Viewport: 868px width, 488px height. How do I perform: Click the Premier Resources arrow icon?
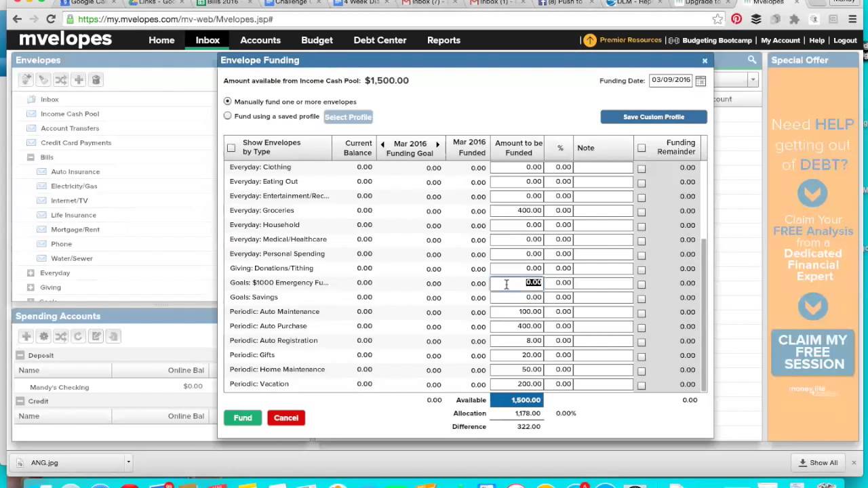click(x=590, y=41)
